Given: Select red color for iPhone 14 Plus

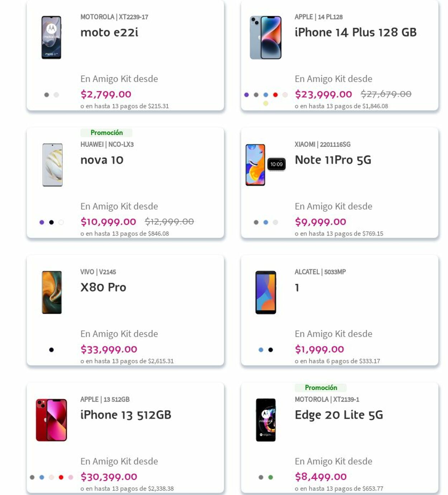Looking at the screenshot, I should pyautogui.click(x=275, y=95).
